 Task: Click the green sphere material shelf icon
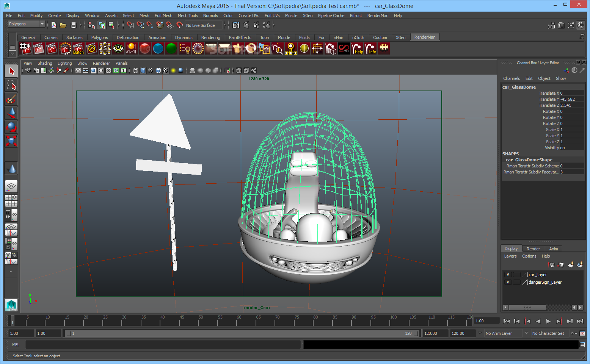171,48
